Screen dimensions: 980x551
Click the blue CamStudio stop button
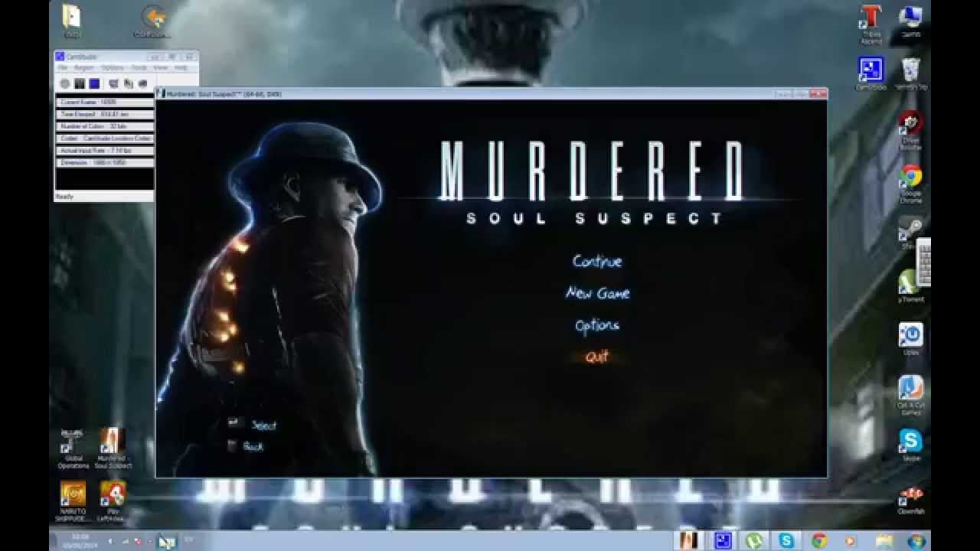[x=93, y=83]
